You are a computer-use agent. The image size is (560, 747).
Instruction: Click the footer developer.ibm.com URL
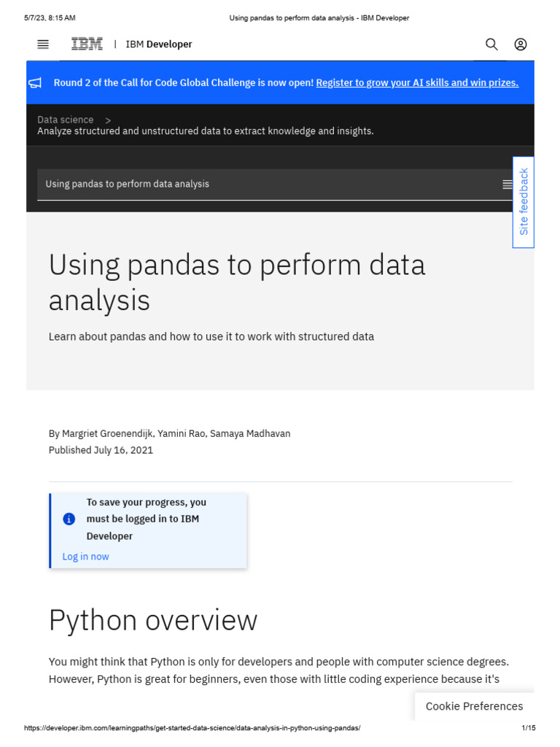click(192, 728)
